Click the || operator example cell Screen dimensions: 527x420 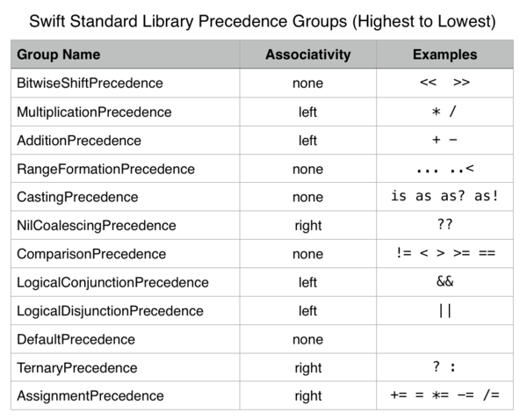tap(444, 310)
